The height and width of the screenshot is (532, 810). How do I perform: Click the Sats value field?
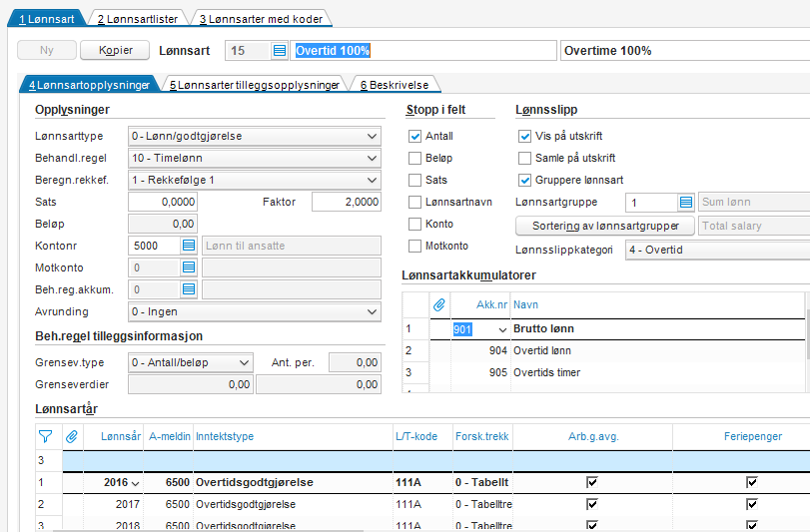163,202
